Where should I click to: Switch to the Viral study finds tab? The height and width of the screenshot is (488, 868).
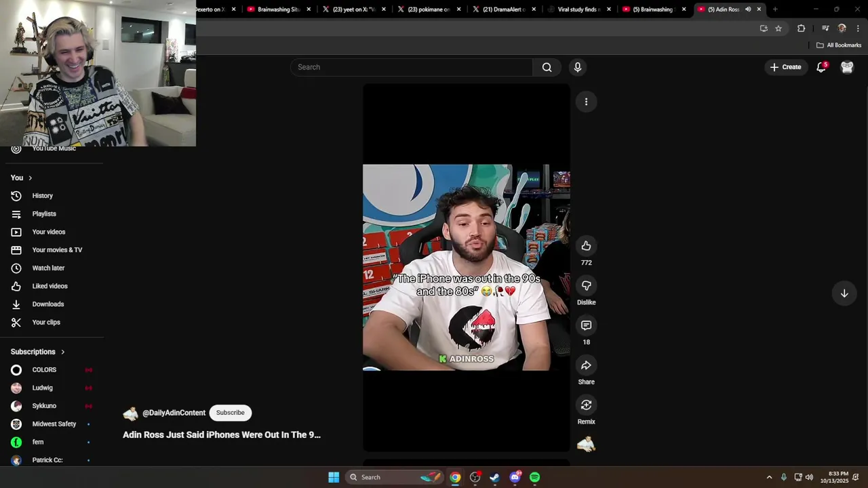[x=578, y=9]
